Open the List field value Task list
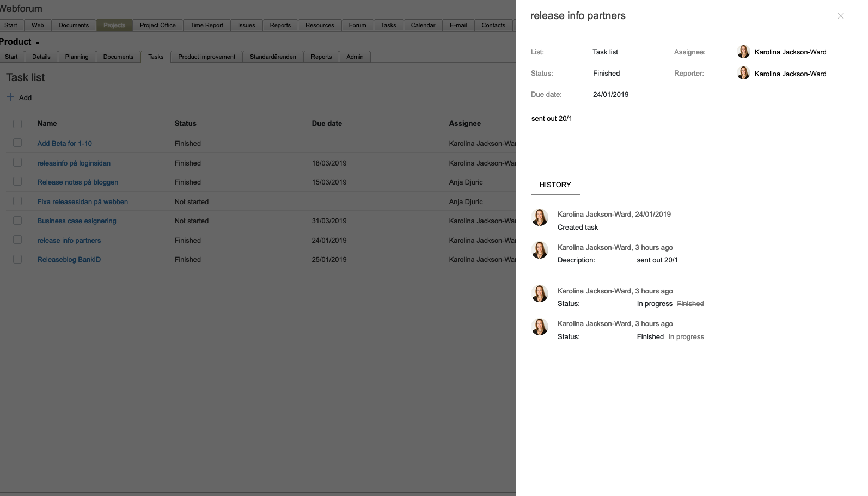 click(x=605, y=52)
